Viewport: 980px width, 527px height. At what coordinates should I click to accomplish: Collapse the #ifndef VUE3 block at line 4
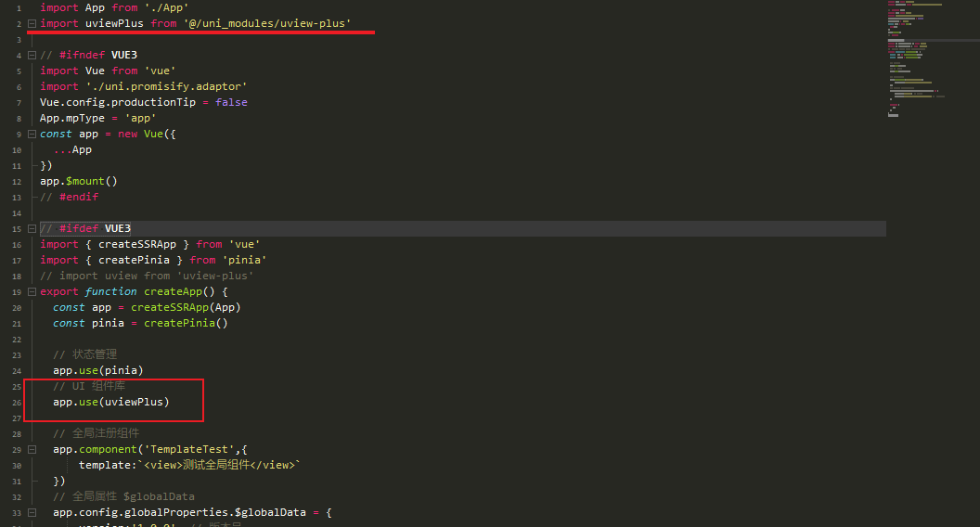click(33, 55)
